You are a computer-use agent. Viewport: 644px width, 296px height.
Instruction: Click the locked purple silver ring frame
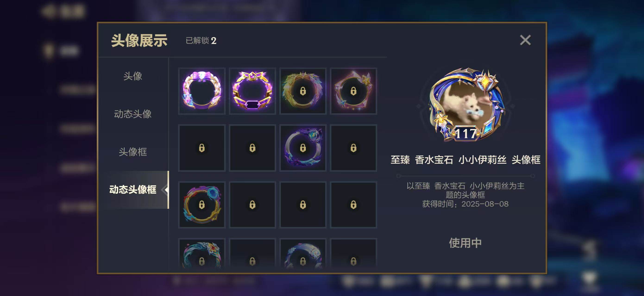click(303, 148)
